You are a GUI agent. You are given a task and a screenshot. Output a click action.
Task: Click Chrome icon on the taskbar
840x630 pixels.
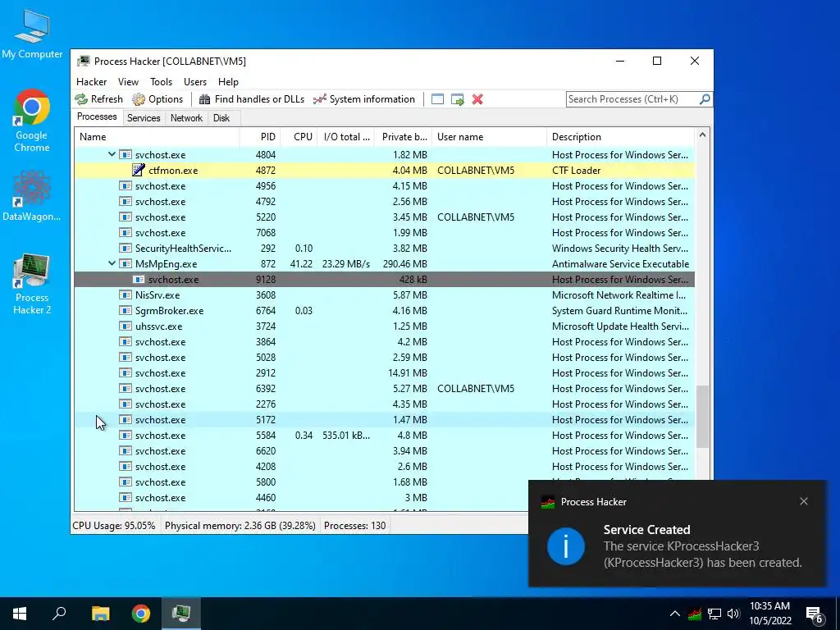141,614
